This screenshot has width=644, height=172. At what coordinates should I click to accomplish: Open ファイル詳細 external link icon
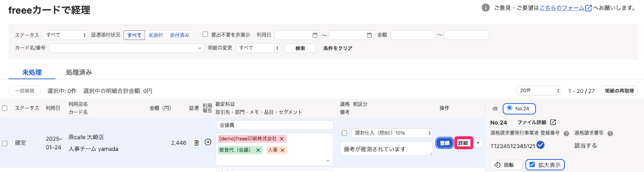(553, 122)
